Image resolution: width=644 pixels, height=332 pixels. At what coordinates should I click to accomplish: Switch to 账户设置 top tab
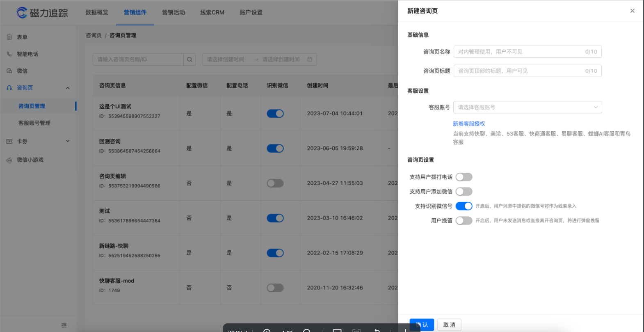(x=251, y=12)
